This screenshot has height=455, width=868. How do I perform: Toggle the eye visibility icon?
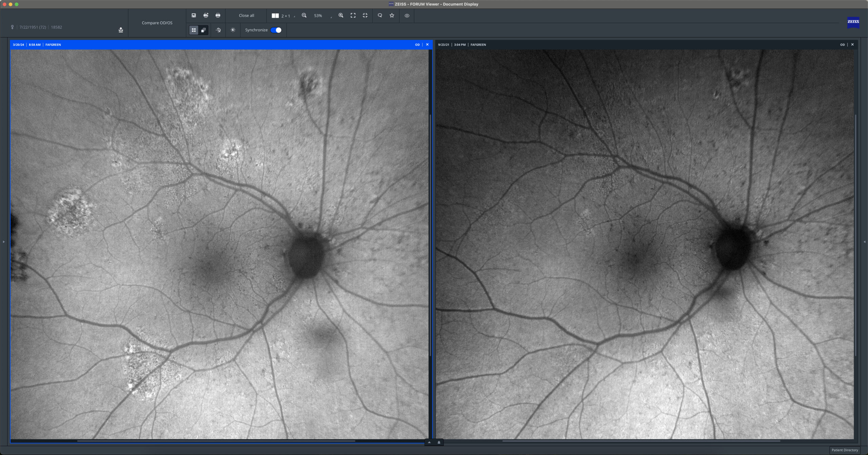(407, 16)
